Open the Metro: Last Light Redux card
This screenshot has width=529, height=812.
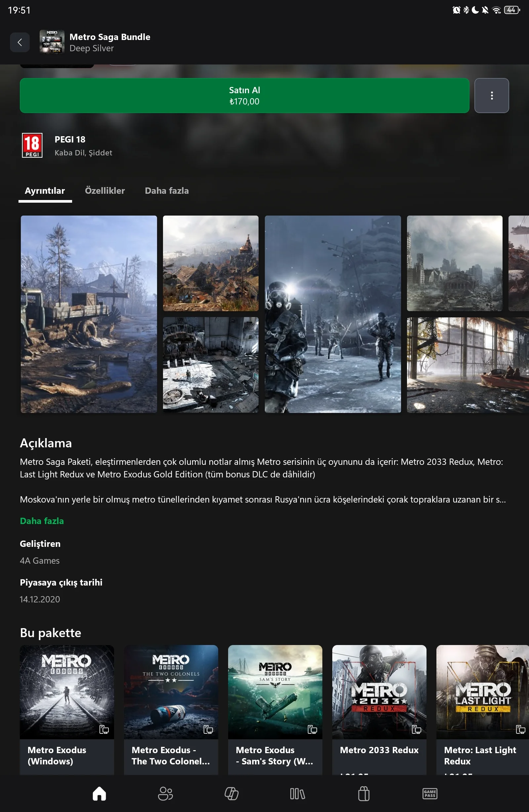[483, 710]
